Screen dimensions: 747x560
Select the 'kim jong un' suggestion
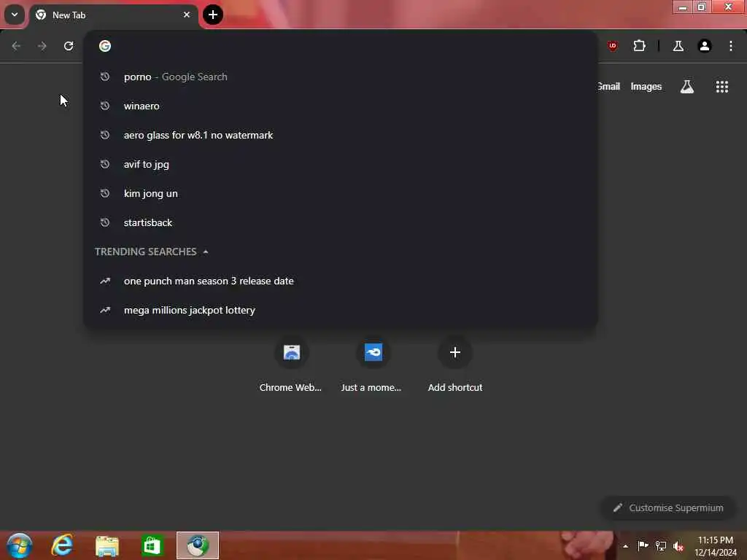pyautogui.click(x=341, y=193)
